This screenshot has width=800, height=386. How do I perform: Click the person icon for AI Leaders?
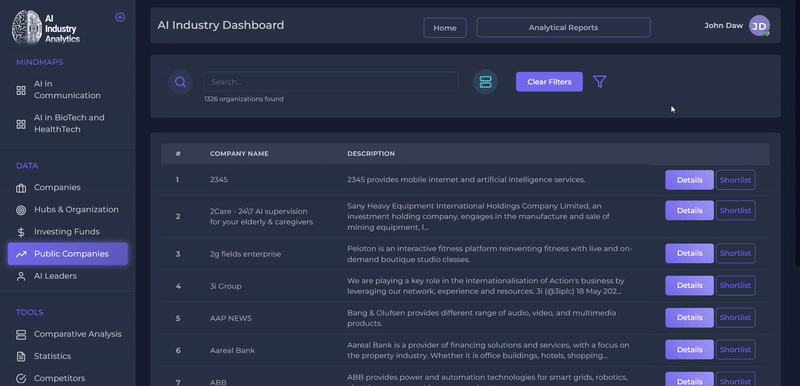(21, 276)
